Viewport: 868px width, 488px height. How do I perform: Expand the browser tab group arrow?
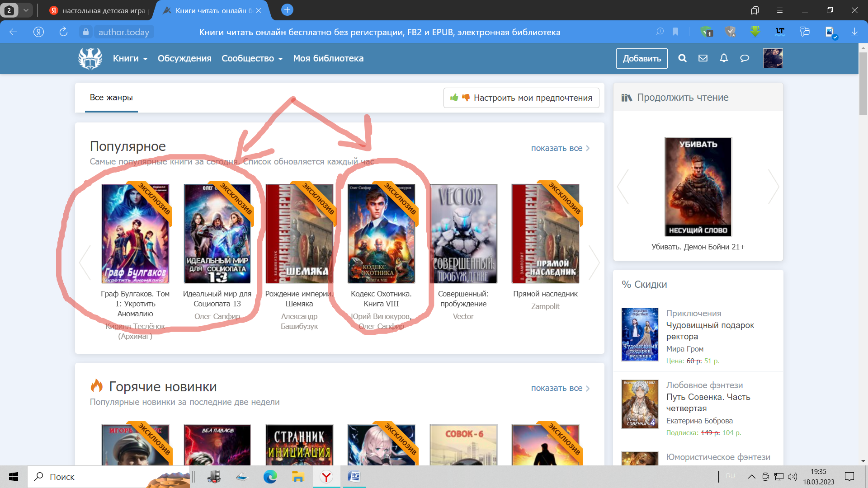tap(26, 10)
